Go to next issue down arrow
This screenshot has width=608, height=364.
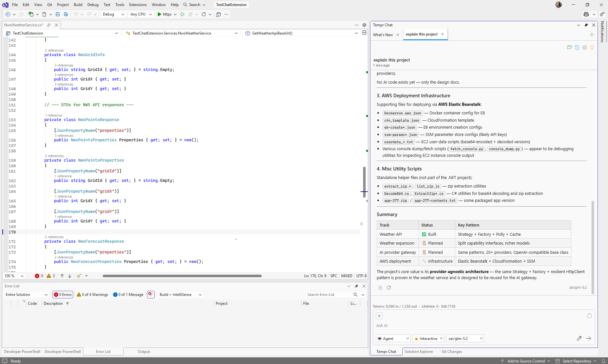(x=70, y=276)
